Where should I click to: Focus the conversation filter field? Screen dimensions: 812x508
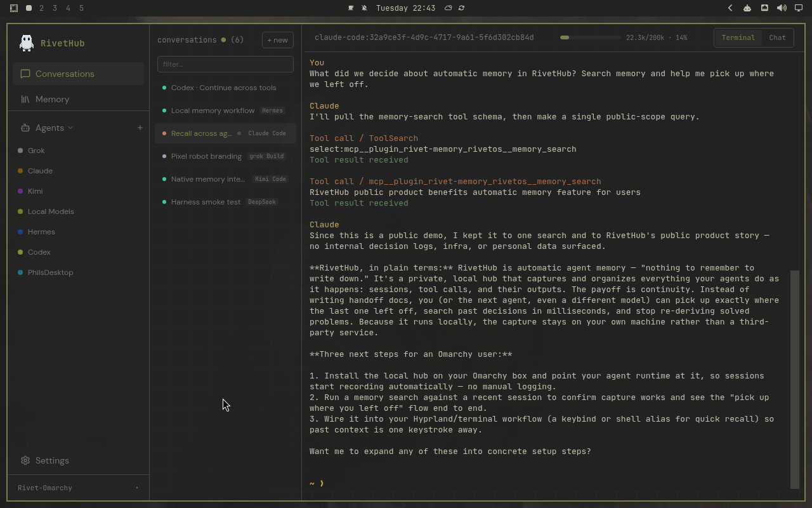225,64
